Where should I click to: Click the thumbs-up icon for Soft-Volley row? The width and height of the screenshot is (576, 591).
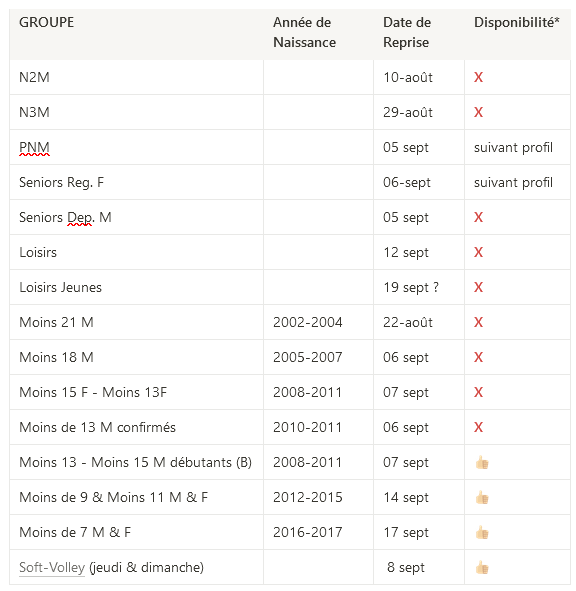[482, 567]
